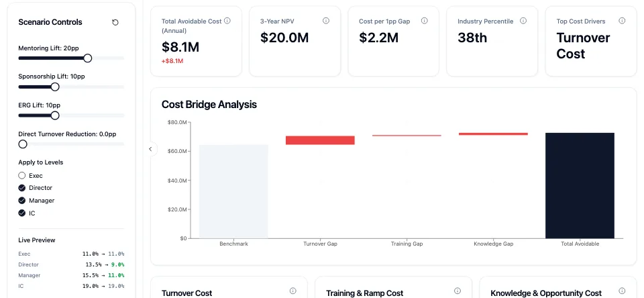The height and width of the screenshot is (298, 644).
Task: Click the Turnover Cost top driver text
Action: 583,46
